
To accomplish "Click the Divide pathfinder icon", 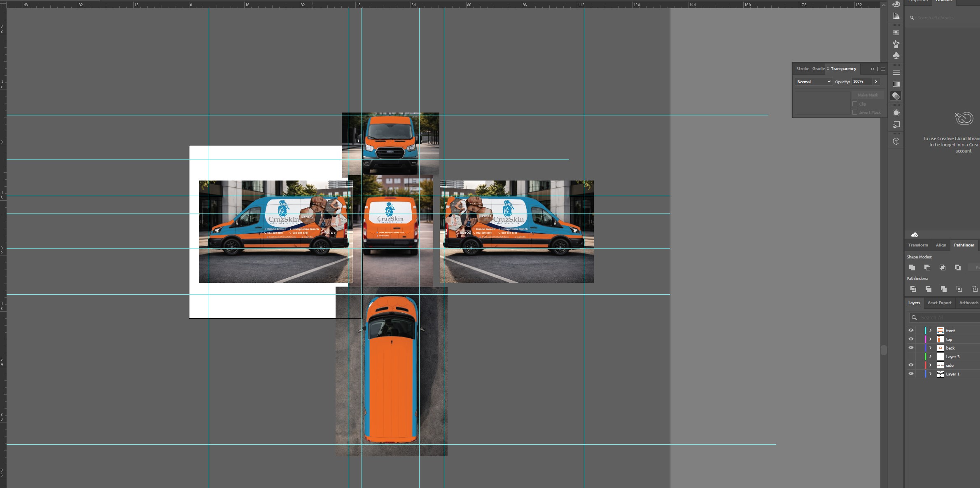I will [913, 289].
